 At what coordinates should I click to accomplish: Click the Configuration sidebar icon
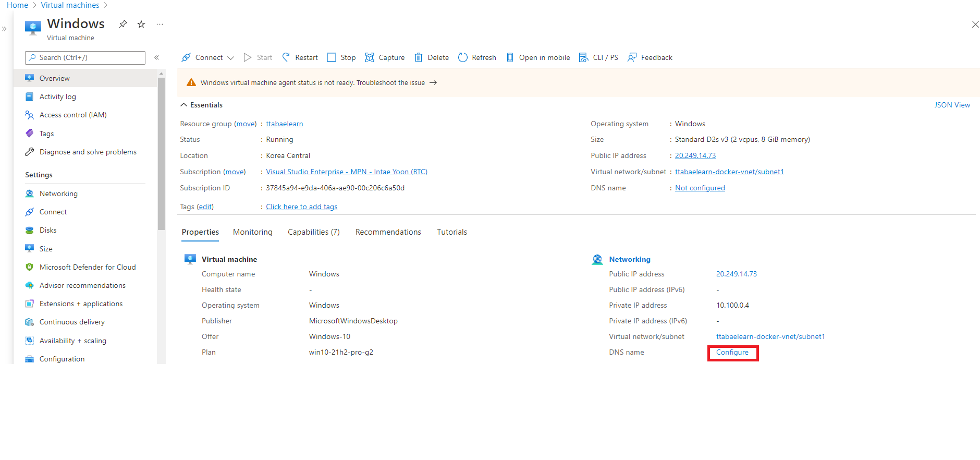coord(30,359)
